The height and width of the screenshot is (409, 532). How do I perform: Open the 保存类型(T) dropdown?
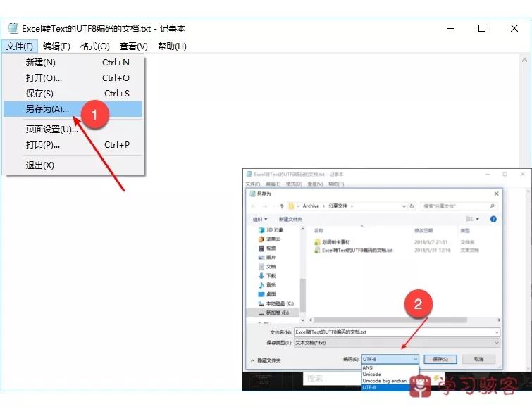click(397, 343)
